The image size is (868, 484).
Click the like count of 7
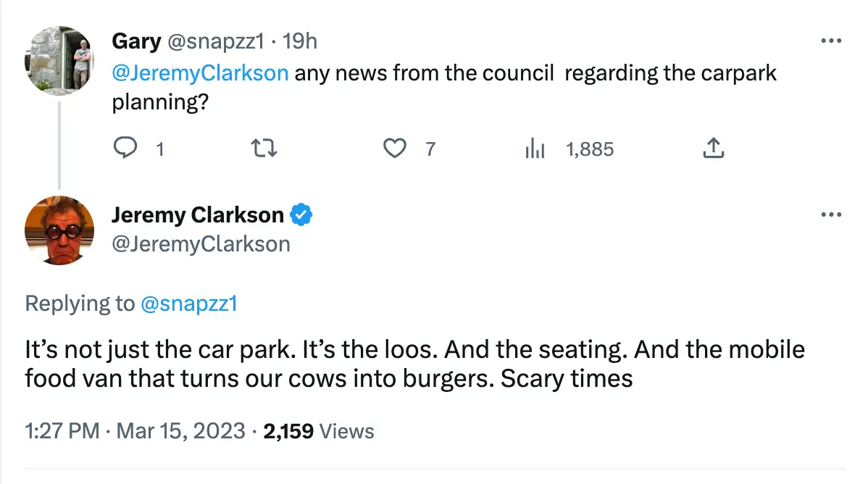[x=430, y=149]
